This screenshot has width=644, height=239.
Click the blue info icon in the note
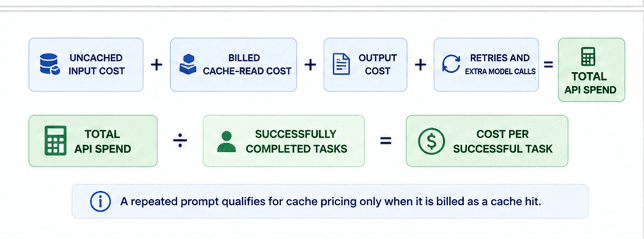[x=100, y=201]
